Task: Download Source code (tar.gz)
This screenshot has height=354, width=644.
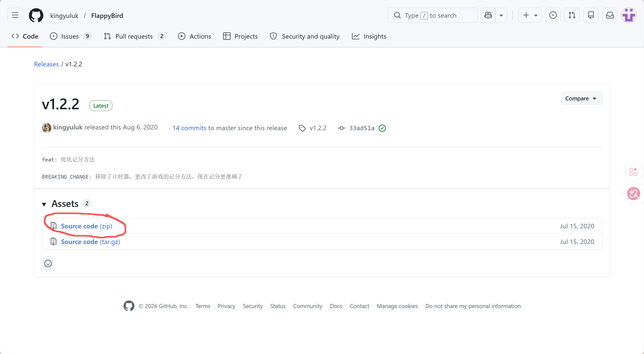Action: click(90, 242)
